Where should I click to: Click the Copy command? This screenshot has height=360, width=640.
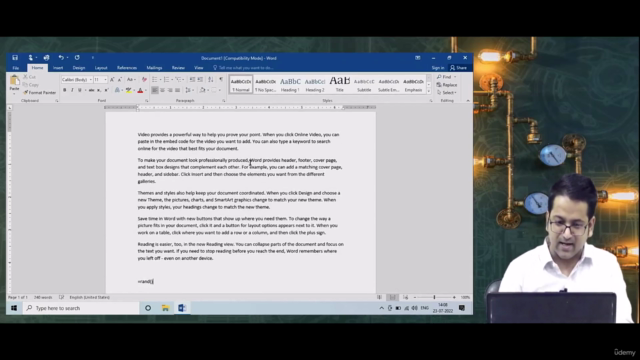(x=31, y=84)
